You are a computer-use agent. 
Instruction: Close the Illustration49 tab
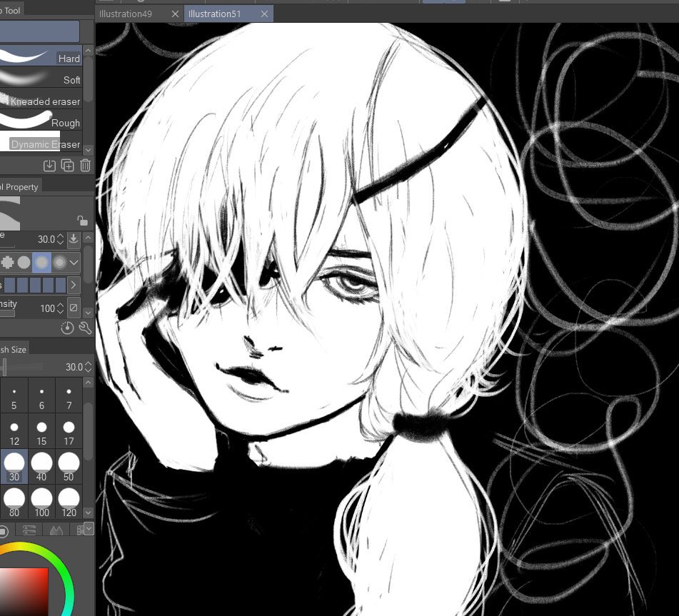[175, 14]
